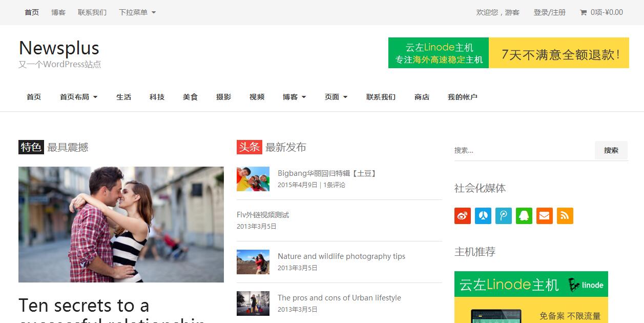Open the Flv外链视频测试 article
This screenshot has height=323, width=644.
[263, 215]
